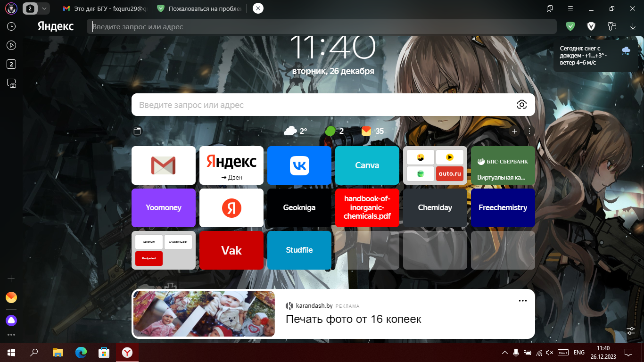
Task: Click the camera image search icon
Action: [x=521, y=105]
